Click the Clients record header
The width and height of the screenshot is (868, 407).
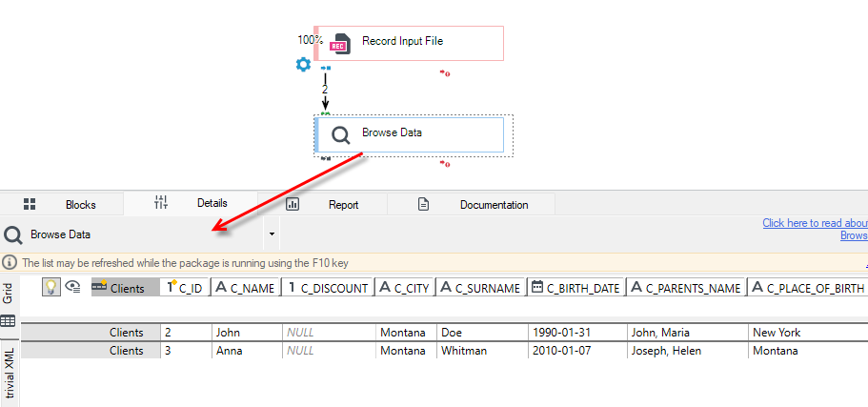pos(125,288)
